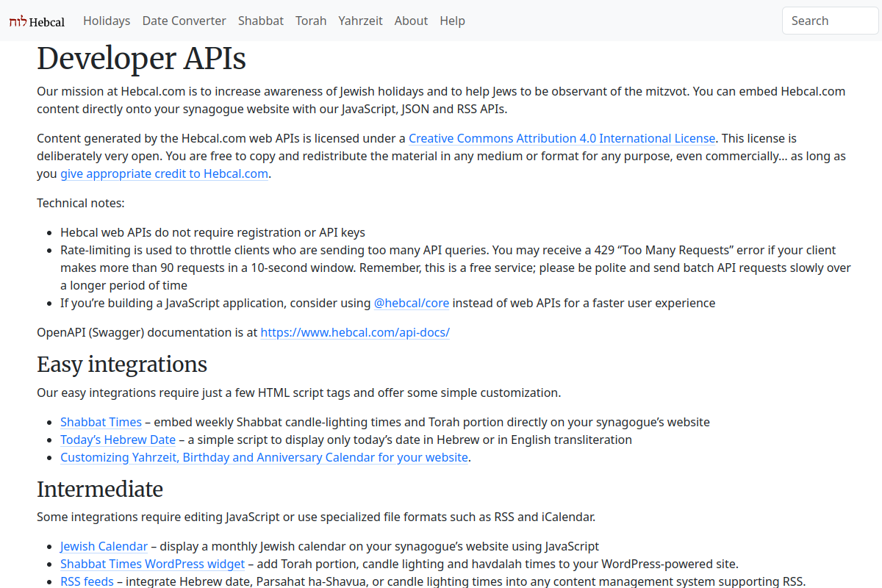Click the 'Hebcal web APIs do not require registration' bullet
This screenshot has width=882, height=588.
(212, 232)
